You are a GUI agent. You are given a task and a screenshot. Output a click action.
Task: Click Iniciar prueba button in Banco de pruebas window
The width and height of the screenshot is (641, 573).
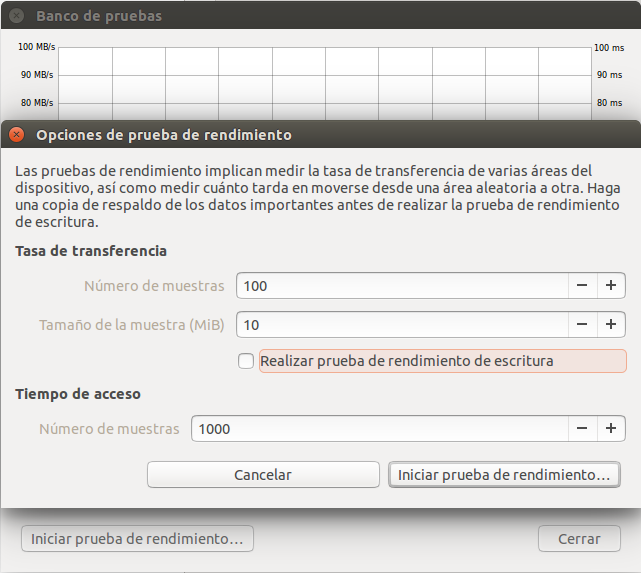137,538
